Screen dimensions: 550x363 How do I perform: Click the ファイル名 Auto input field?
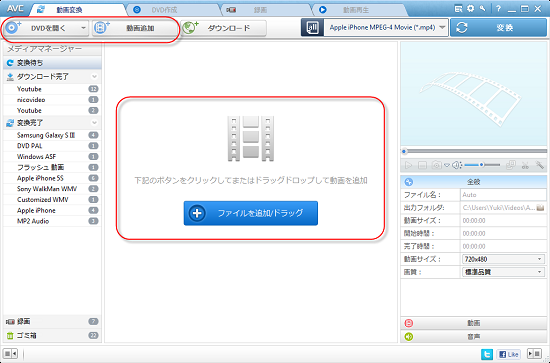tap(503, 195)
